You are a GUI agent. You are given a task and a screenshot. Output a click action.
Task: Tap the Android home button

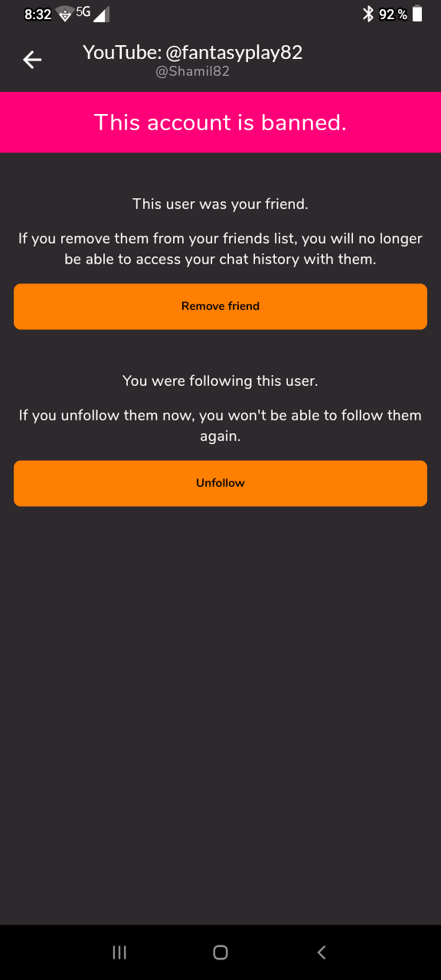(220, 952)
